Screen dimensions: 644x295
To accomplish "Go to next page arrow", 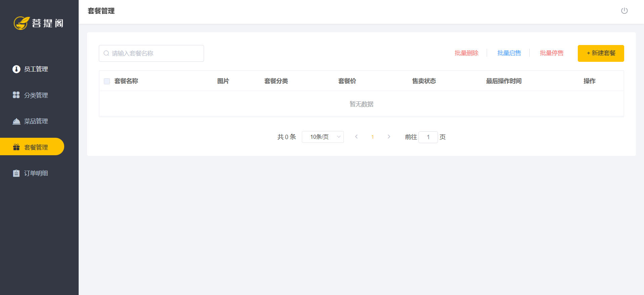I will click(x=389, y=136).
